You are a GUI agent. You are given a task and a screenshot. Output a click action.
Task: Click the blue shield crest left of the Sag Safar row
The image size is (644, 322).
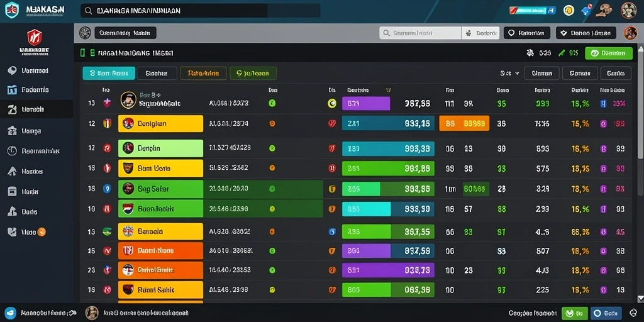pyautogui.click(x=107, y=189)
